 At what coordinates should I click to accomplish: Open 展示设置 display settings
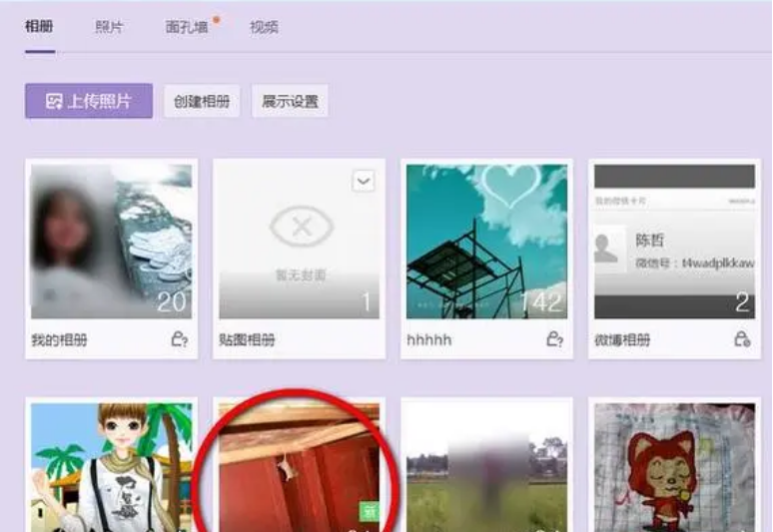pos(290,102)
